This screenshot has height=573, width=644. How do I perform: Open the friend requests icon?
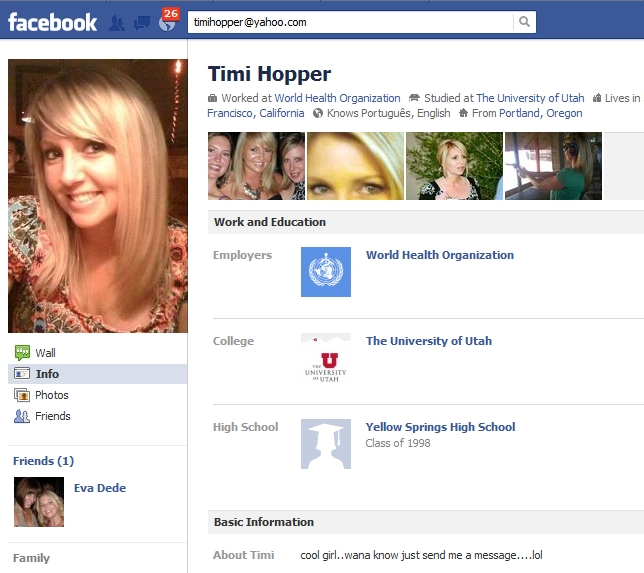click(118, 22)
